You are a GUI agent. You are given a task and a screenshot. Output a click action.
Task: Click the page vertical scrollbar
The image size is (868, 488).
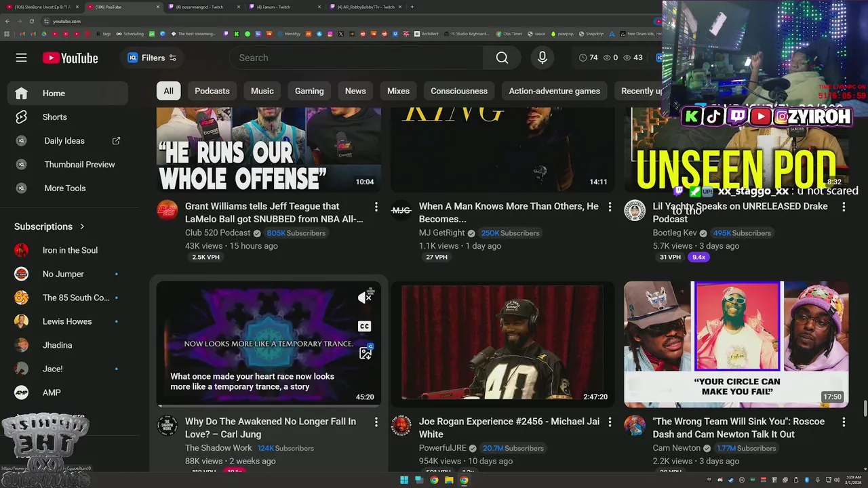click(x=864, y=409)
